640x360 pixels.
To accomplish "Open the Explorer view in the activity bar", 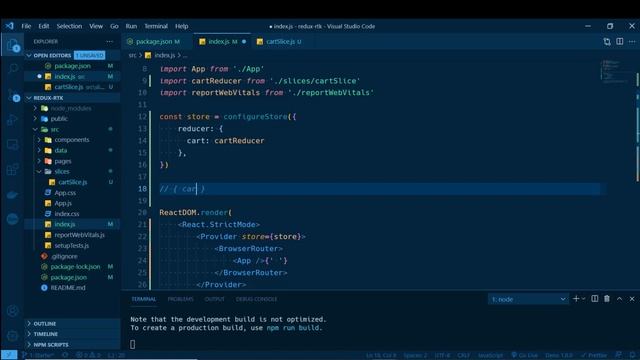I will [12, 44].
